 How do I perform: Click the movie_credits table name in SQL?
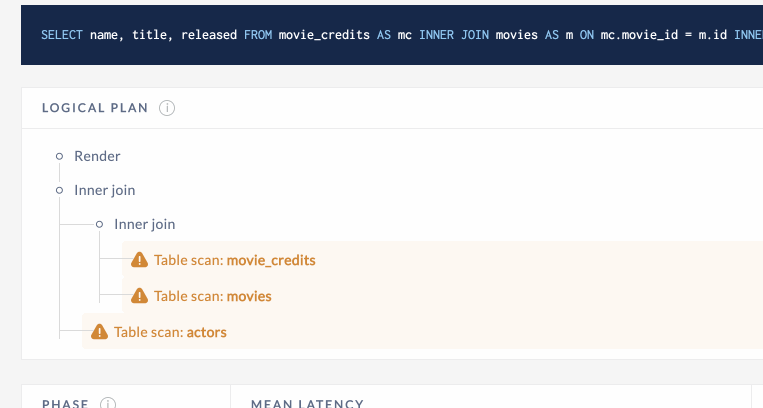coord(324,35)
